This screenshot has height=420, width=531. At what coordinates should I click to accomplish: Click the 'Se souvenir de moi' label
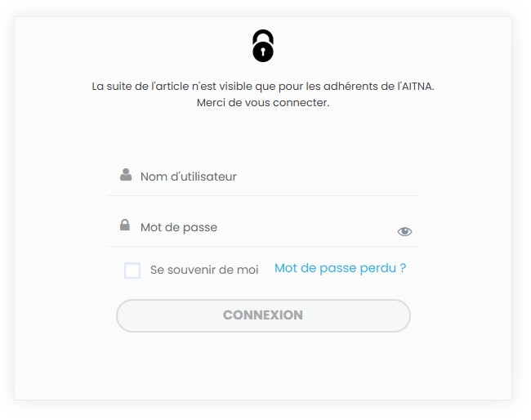tap(204, 270)
